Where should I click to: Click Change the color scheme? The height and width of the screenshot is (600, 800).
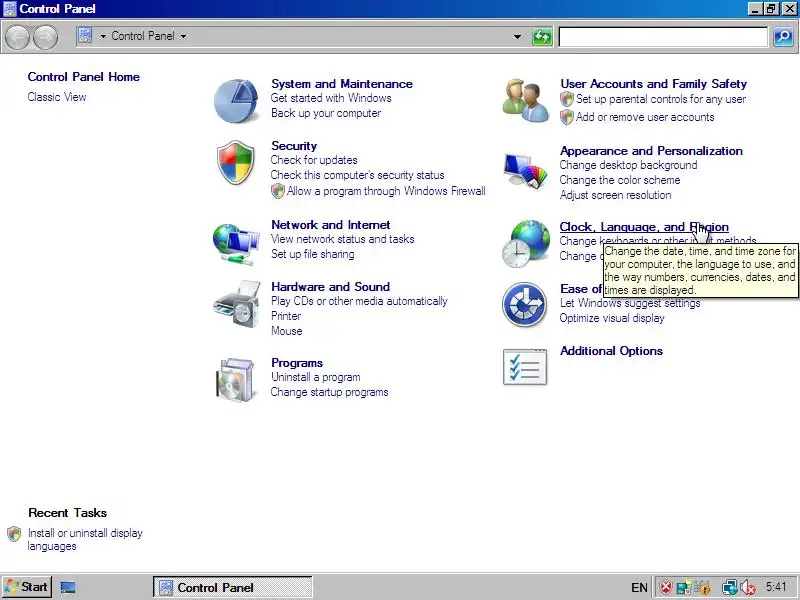(x=619, y=180)
